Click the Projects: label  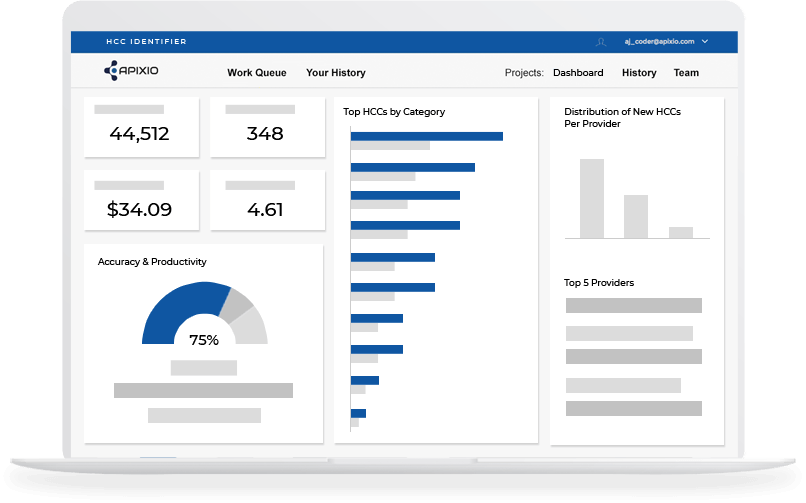[524, 72]
